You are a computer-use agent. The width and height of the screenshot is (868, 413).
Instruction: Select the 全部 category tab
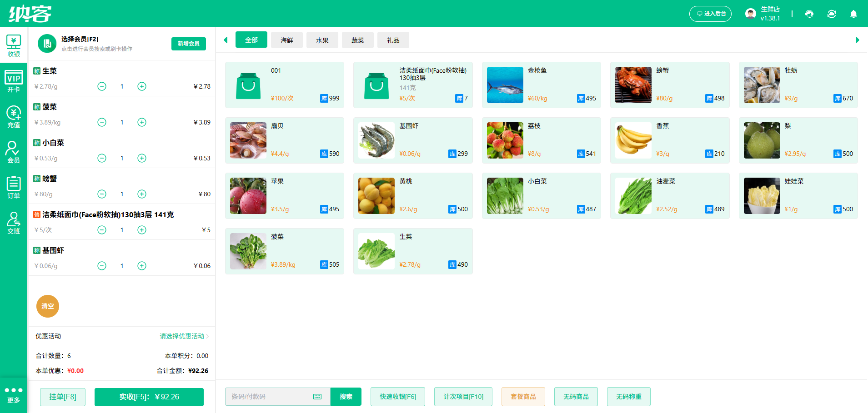[251, 40]
